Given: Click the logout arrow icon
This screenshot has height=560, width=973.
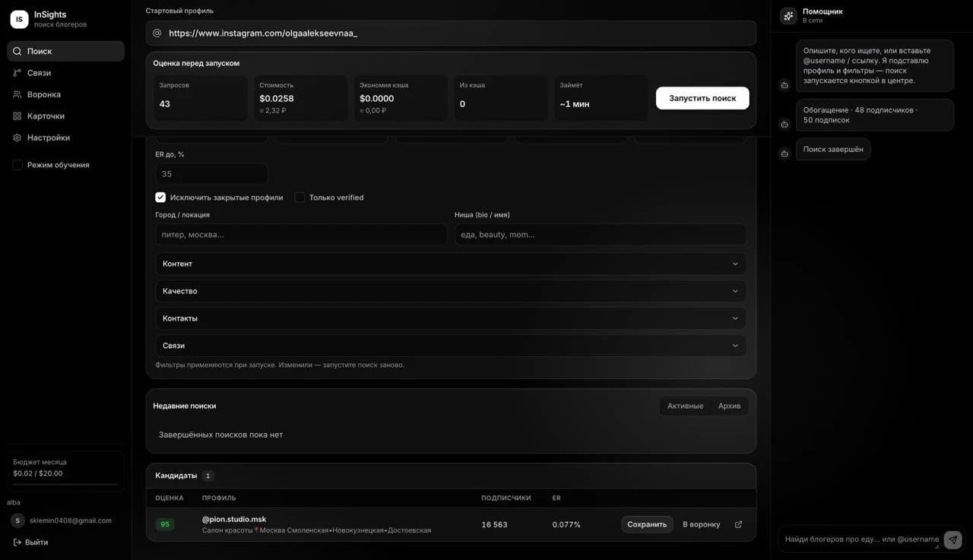Looking at the screenshot, I should pos(17,542).
